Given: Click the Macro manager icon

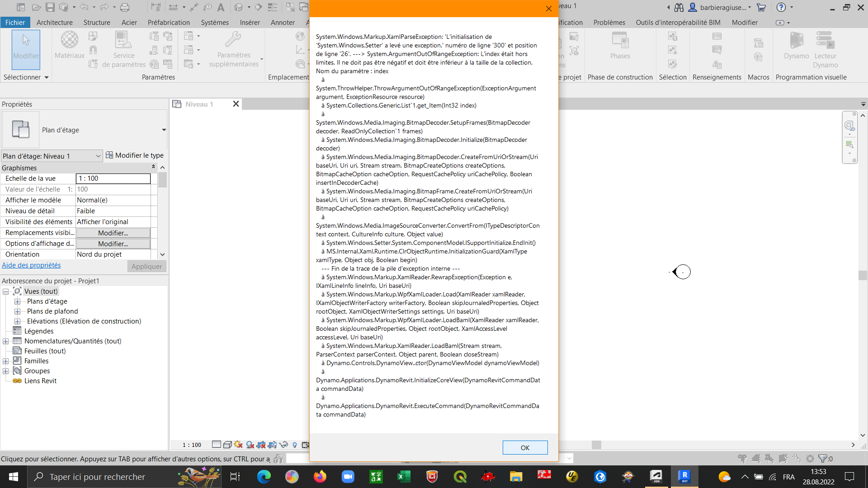Looking at the screenshot, I should click(x=759, y=43).
